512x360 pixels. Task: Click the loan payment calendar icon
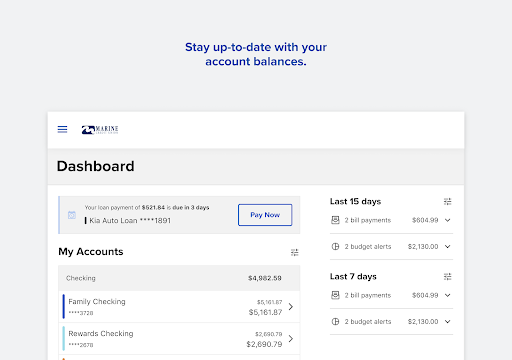[x=72, y=215]
